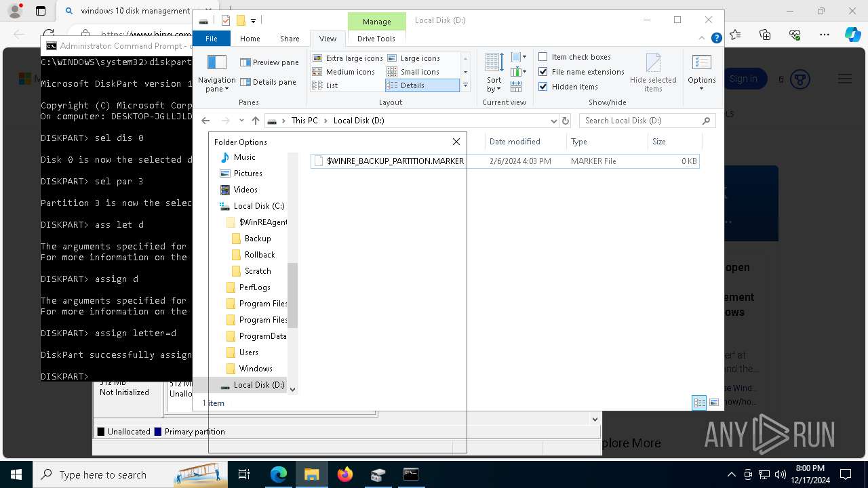Click Sign in on the Bing page

(x=745, y=79)
